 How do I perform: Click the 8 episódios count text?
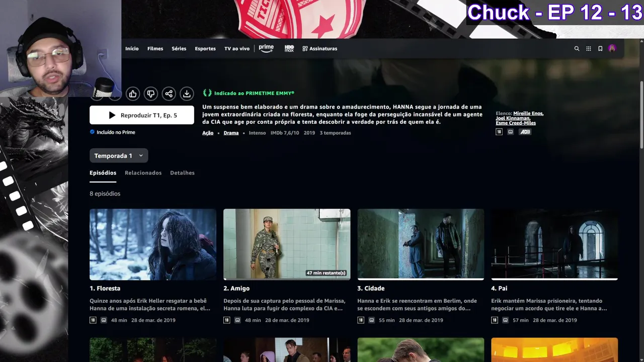point(105,194)
